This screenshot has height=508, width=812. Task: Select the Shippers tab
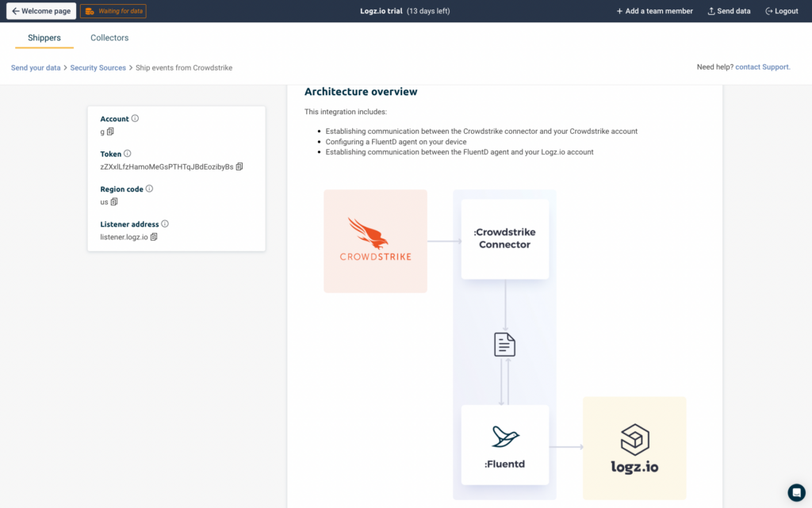44,38
